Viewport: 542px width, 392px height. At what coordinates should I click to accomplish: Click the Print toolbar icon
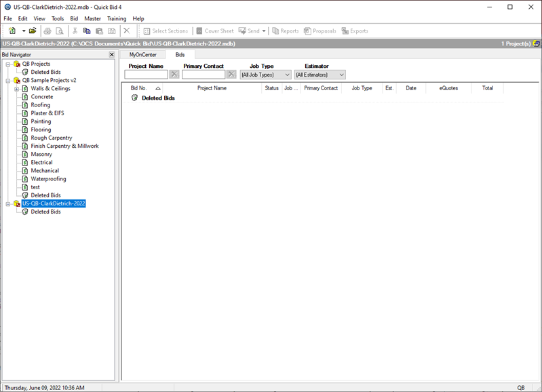click(x=47, y=31)
